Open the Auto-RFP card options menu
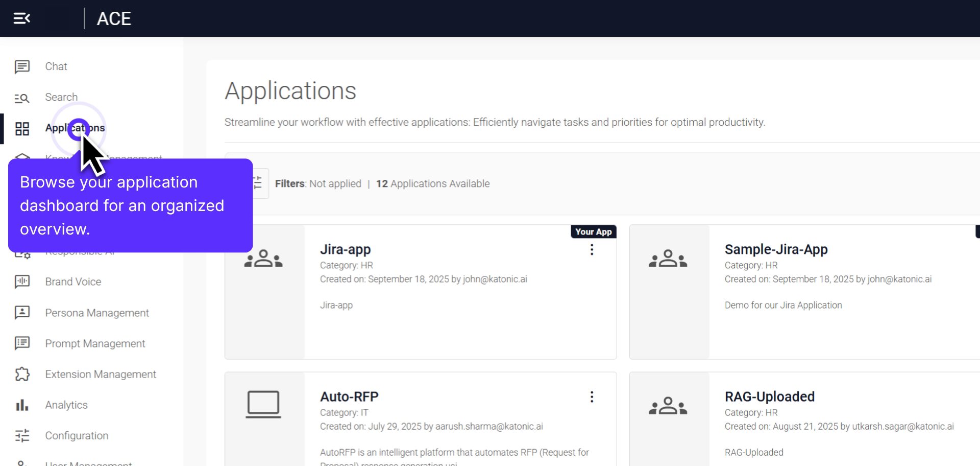This screenshot has width=980, height=466. pyautogui.click(x=592, y=397)
